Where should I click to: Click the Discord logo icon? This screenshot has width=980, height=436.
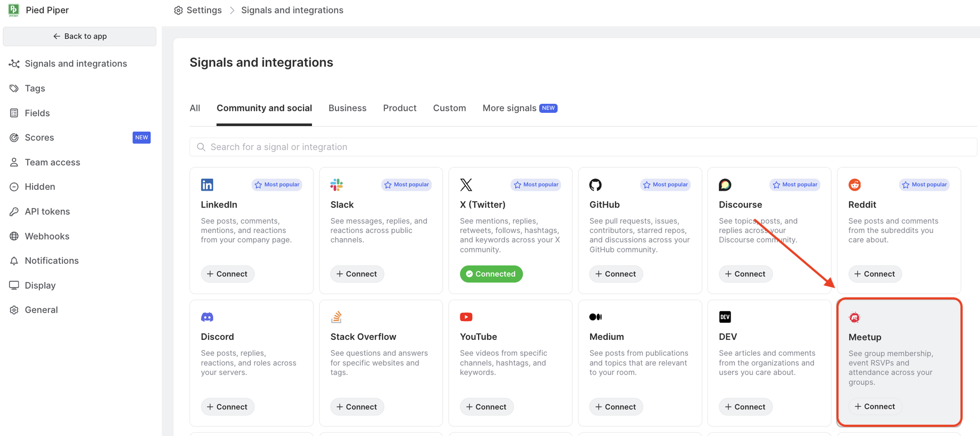(x=207, y=317)
